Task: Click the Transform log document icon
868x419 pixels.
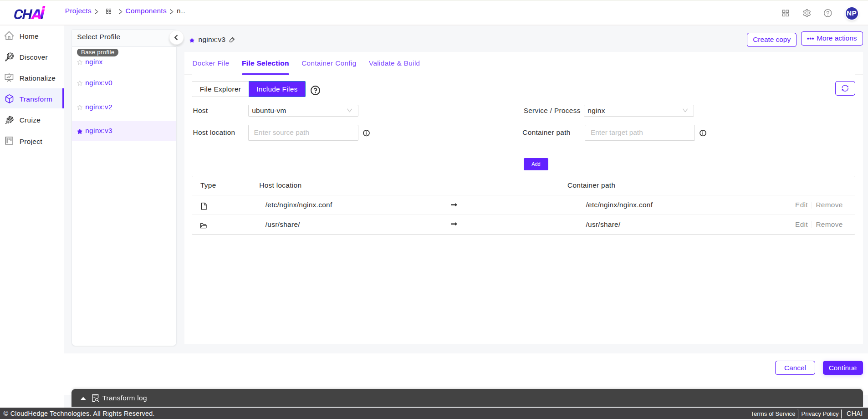Action: click(x=96, y=398)
